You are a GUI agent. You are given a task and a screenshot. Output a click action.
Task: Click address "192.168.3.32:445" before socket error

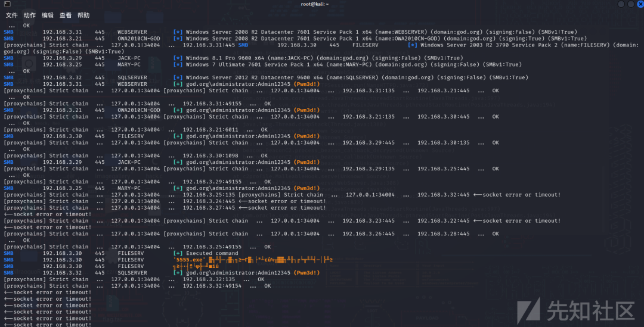[444, 195]
